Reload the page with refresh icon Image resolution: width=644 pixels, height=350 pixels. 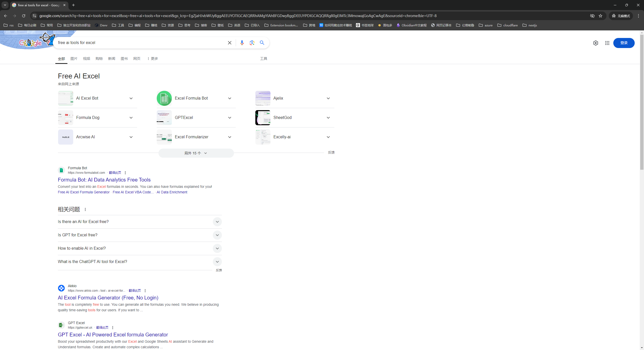pyautogui.click(x=24, y=16)
